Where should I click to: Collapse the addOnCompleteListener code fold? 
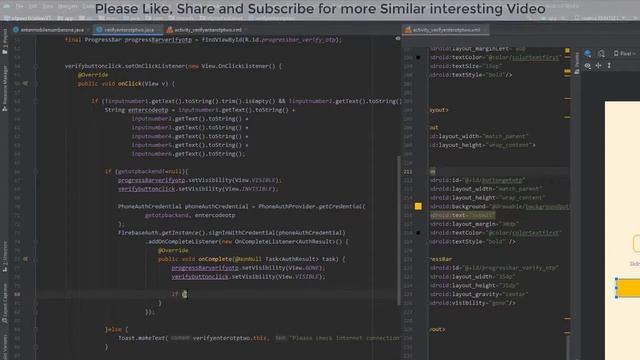coord(36,241)
